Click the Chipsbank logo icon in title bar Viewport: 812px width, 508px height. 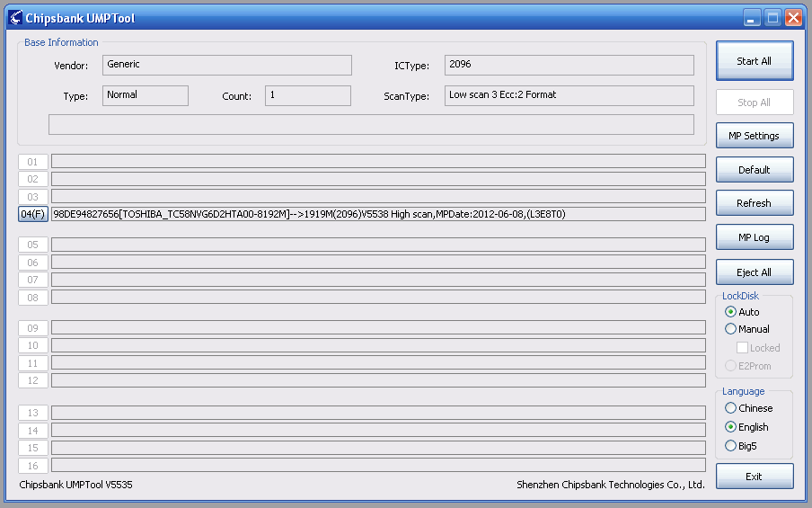pyautogui.click(x=15, y=18)
